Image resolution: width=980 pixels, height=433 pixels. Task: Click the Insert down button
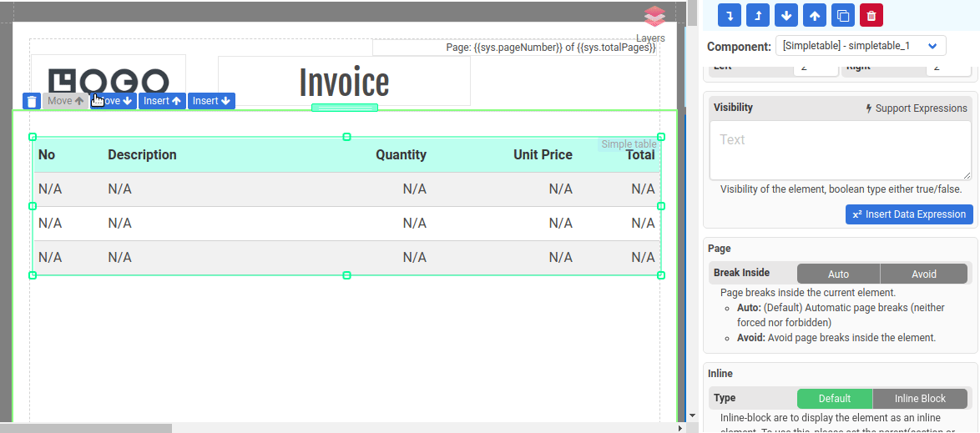click(x=211, y=101)
